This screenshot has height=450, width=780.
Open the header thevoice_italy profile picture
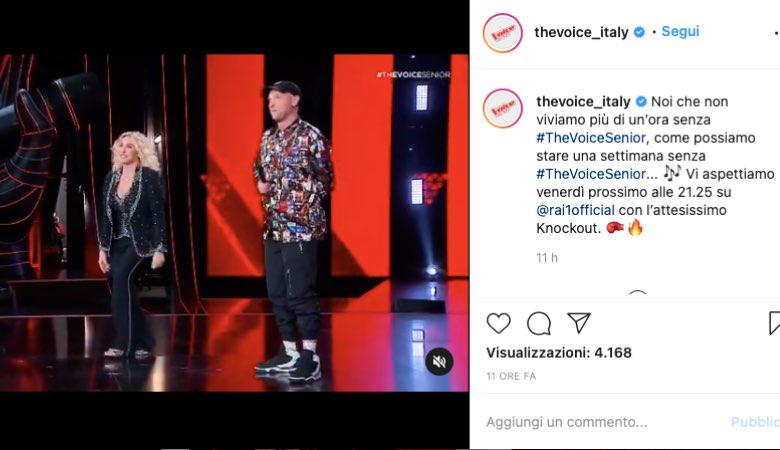(x=502, y=33)
